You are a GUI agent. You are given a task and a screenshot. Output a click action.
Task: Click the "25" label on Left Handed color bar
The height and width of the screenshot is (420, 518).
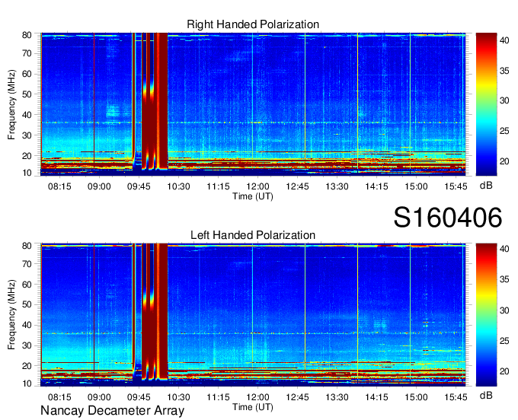pyautogui.click(x=504, y=340)
